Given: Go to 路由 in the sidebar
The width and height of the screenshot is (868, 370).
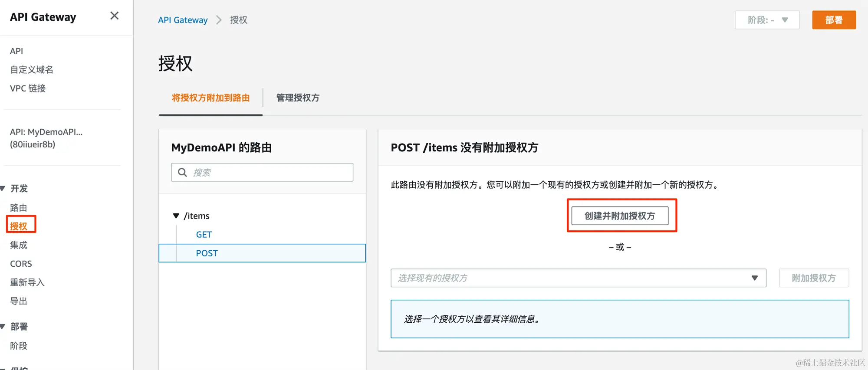Looking at the screenshot, I should [19, 207].
